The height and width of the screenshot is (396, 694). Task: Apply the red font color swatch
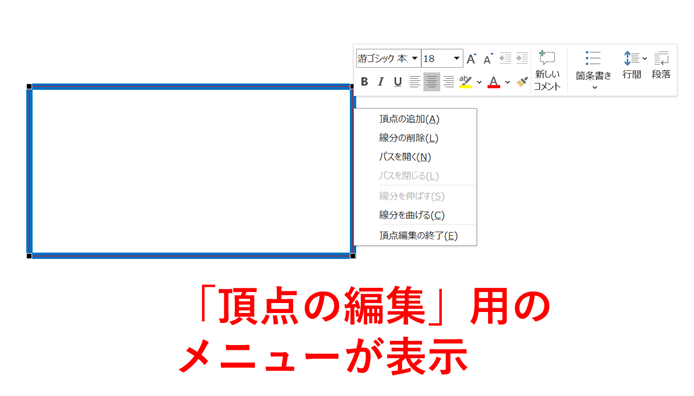click(494, 82)
